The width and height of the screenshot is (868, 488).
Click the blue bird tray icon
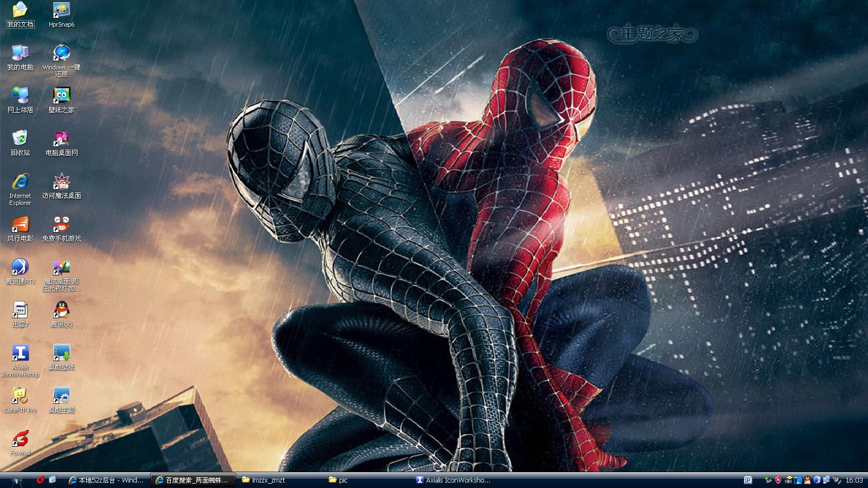798,480
